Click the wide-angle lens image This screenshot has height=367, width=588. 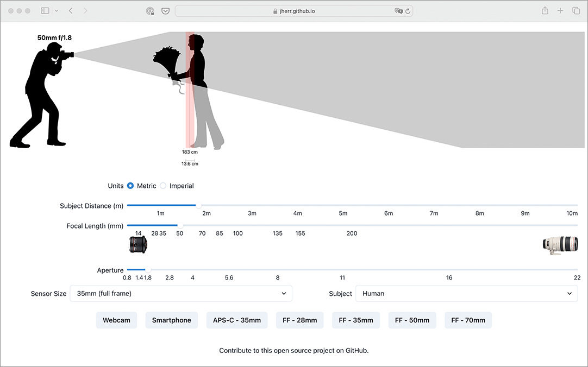pos(138,245)
